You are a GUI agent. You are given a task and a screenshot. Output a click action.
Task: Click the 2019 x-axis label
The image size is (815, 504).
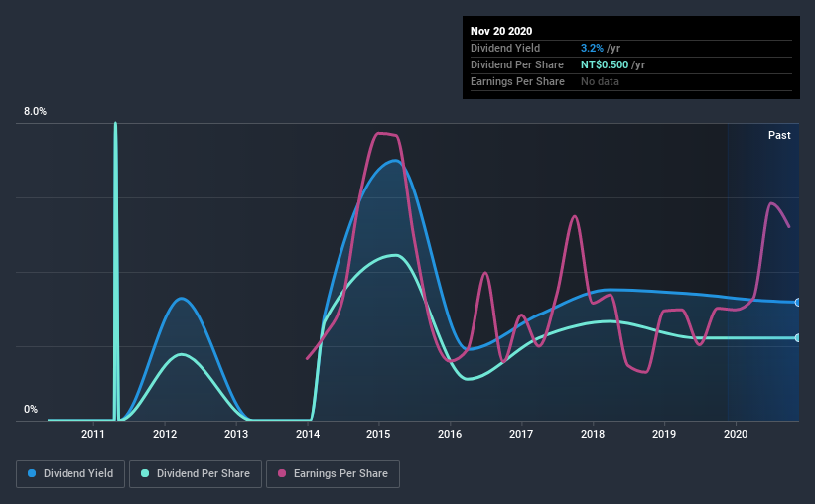click(664, 434)
